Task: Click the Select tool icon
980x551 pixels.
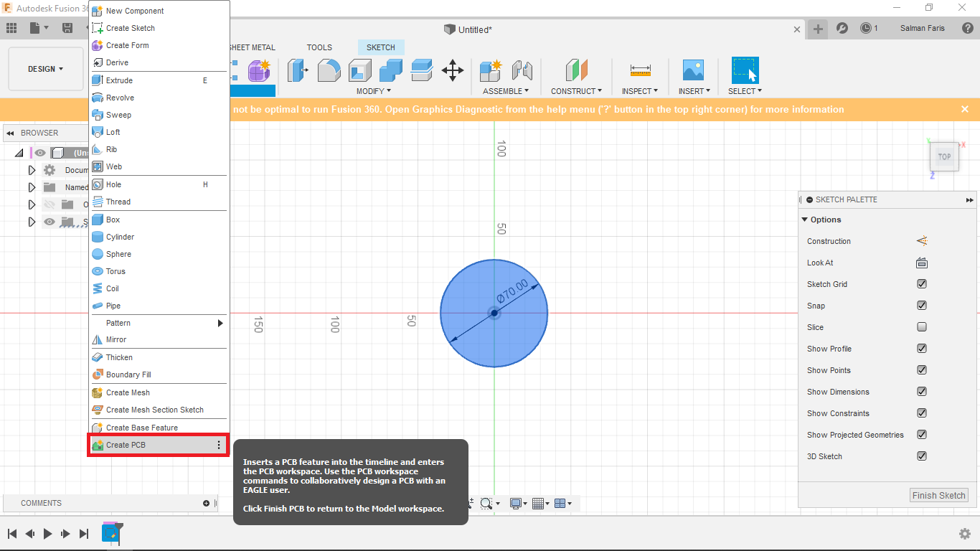Action: 745,70
